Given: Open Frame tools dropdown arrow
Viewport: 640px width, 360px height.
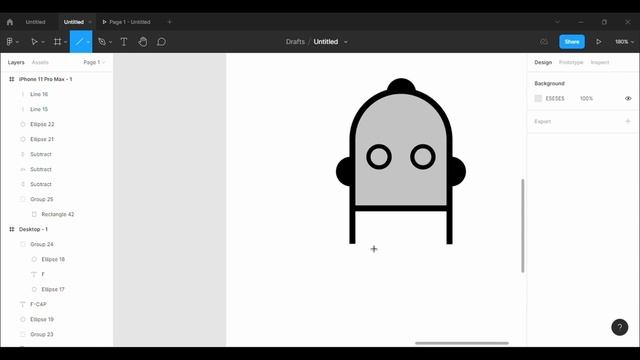Looking at the screenshot, I should click(65, 42).
